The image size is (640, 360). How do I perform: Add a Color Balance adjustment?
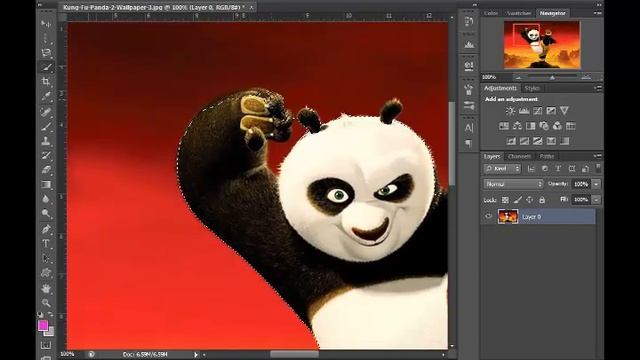[x=517, y=126]
